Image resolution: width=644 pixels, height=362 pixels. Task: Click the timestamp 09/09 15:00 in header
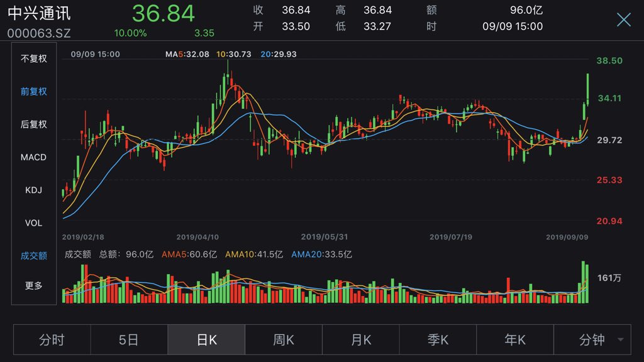click(x=513, y=26)
